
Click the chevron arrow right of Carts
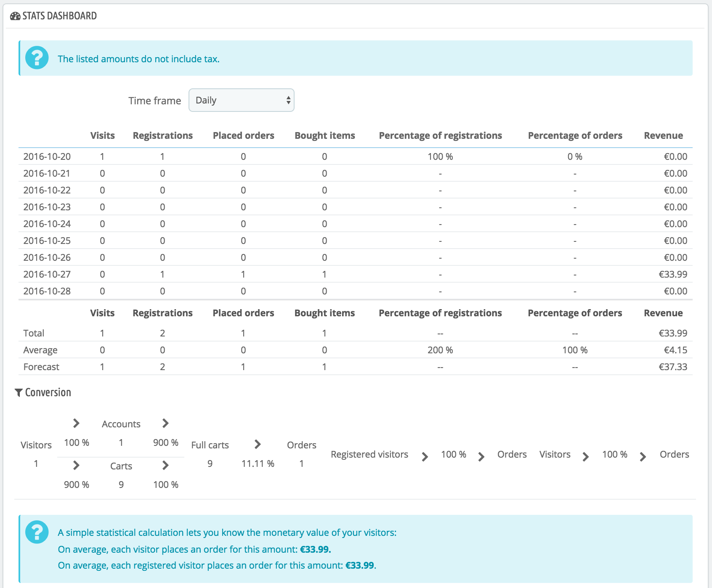165,465
